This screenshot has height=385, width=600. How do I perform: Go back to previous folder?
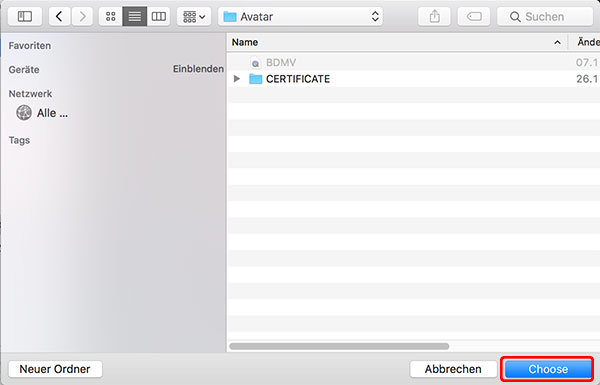tap(59, 16)
